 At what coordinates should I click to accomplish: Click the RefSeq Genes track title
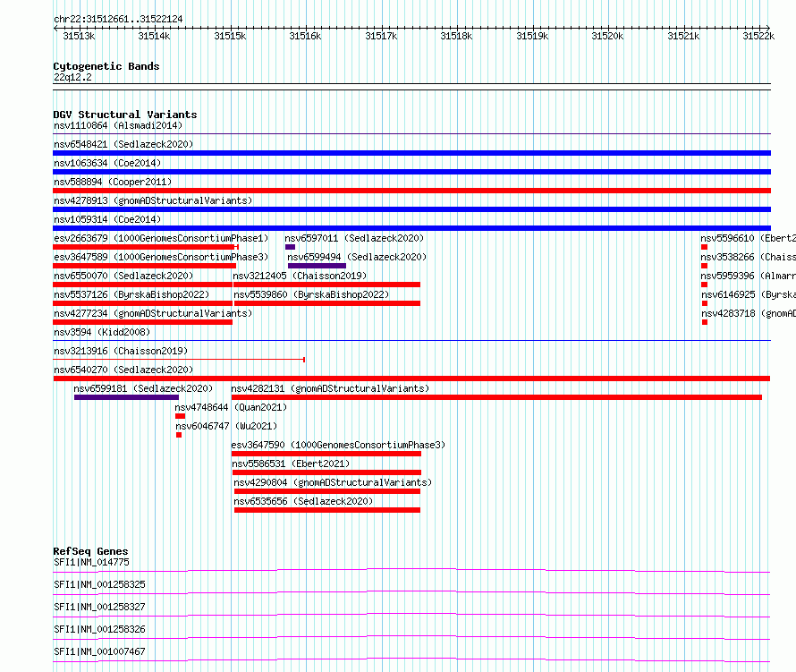tap(90, 551)
